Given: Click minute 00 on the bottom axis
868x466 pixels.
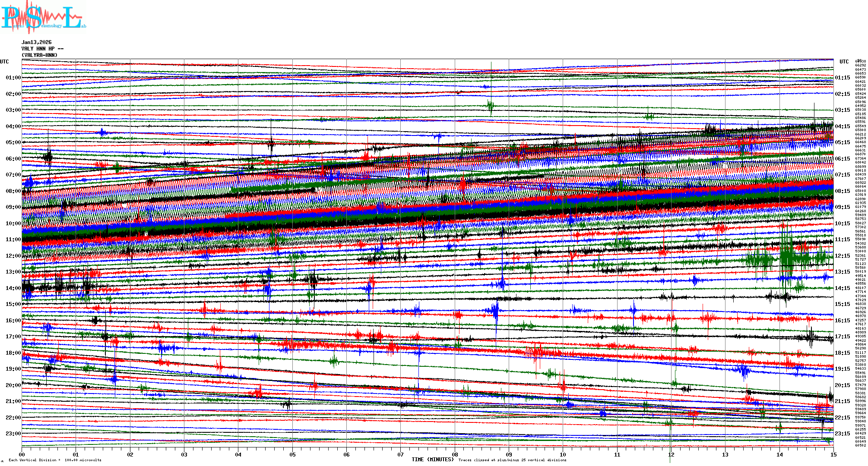Looking at the screenshot, I should tap(22, 454).
